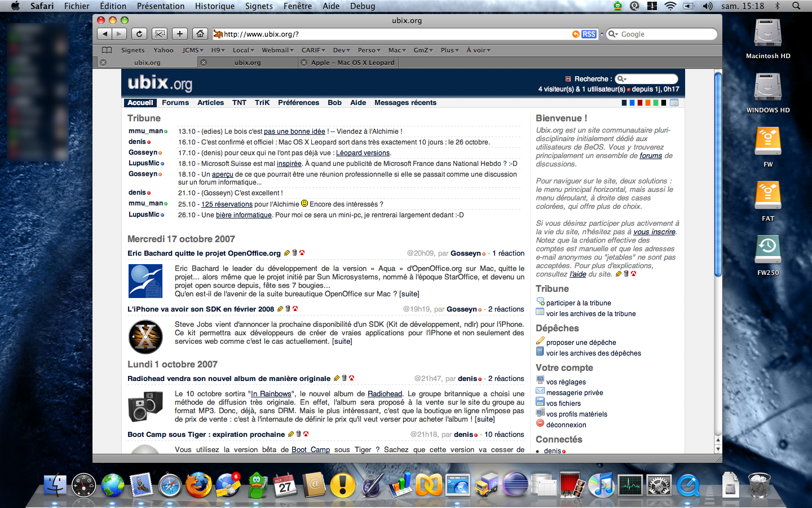Open QuickTime Player from the Dock
This screenshot has height=508, width=812.
688,485
